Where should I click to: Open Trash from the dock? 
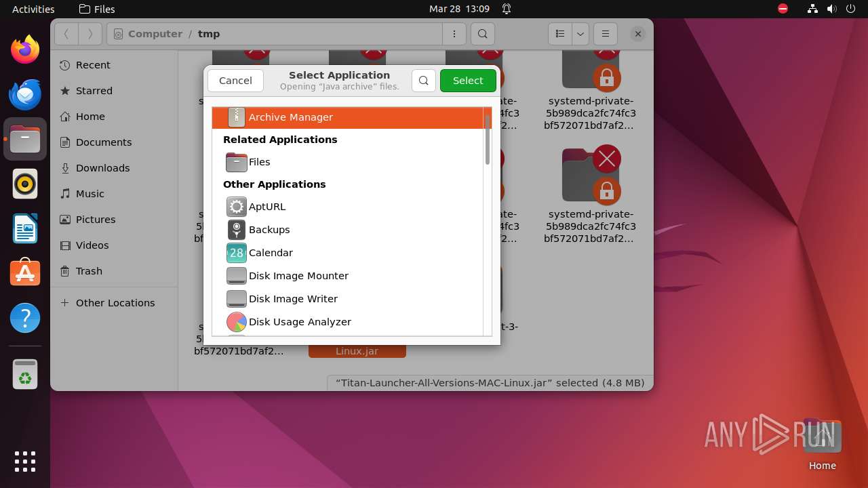(x=25, y=374)
